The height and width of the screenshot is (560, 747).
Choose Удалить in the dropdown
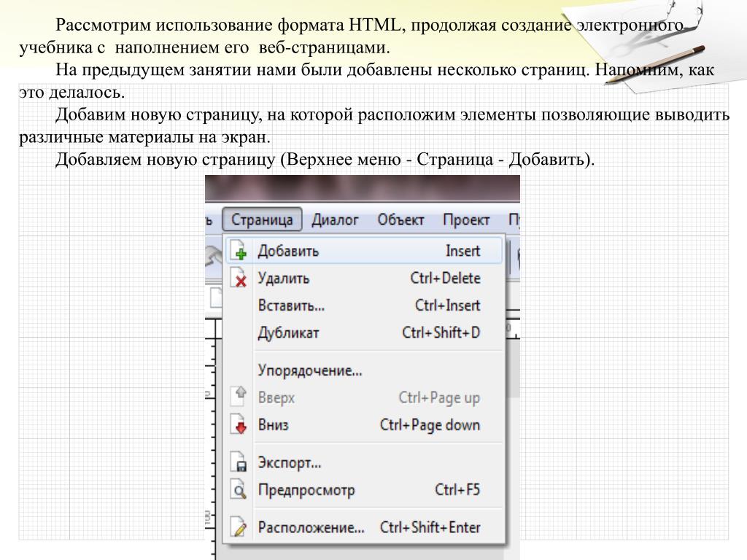[x=284, y=279]
